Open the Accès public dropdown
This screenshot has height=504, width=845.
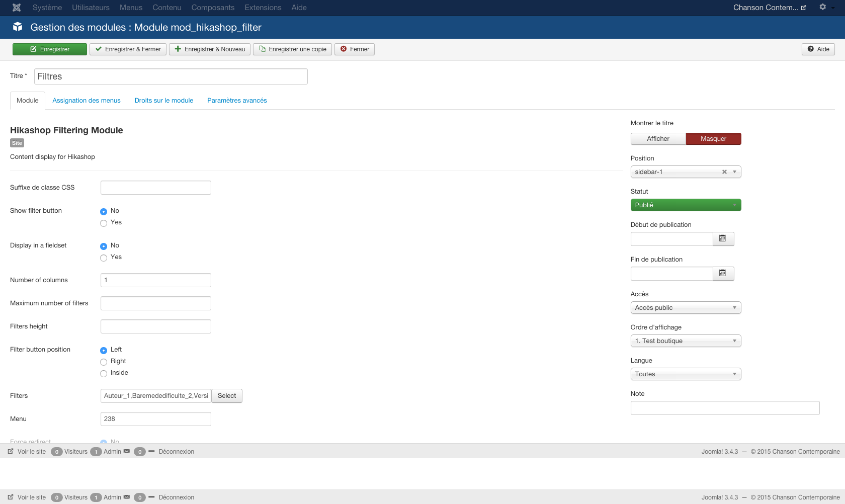point(686,308)
